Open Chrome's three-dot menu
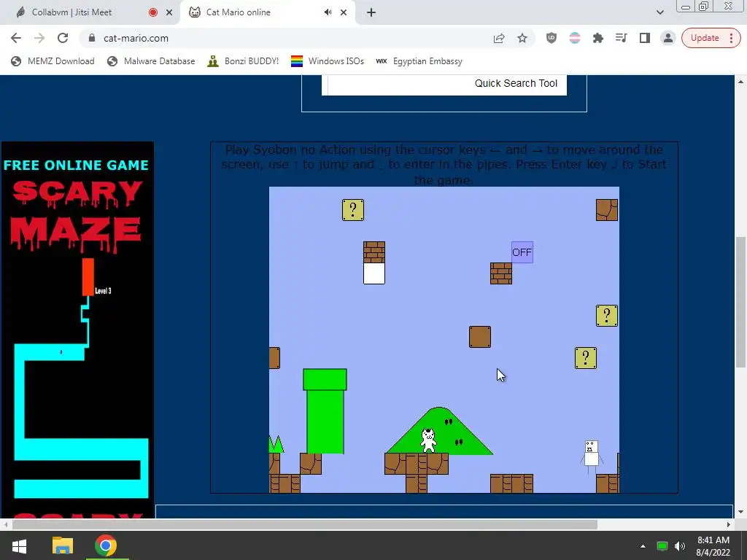Viewport: 747px width, 560px height. pyautogui.click(x=731, y=38)
